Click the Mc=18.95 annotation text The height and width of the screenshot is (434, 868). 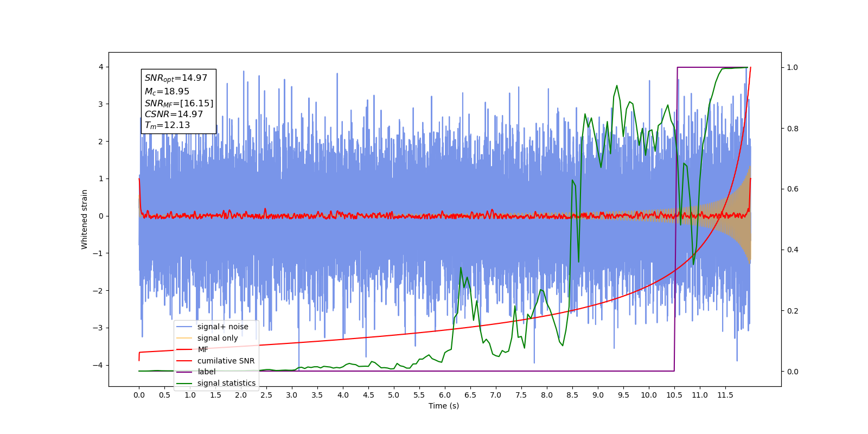tap(167, 92)
